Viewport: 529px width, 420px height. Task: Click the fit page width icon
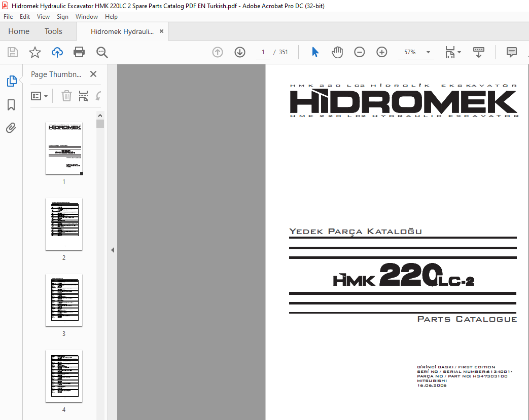pos(450,52)
